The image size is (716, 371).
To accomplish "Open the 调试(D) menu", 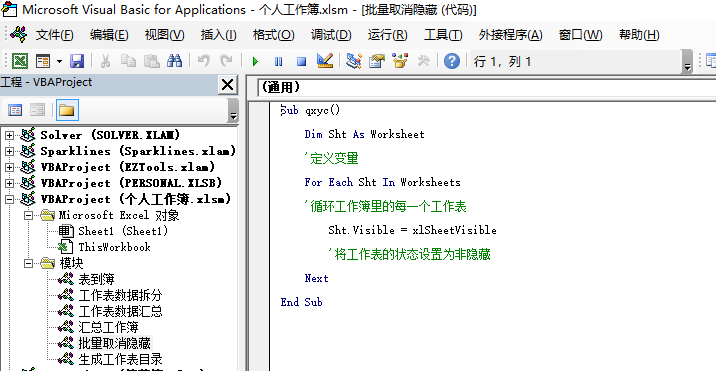I will [x=331, y=35].
